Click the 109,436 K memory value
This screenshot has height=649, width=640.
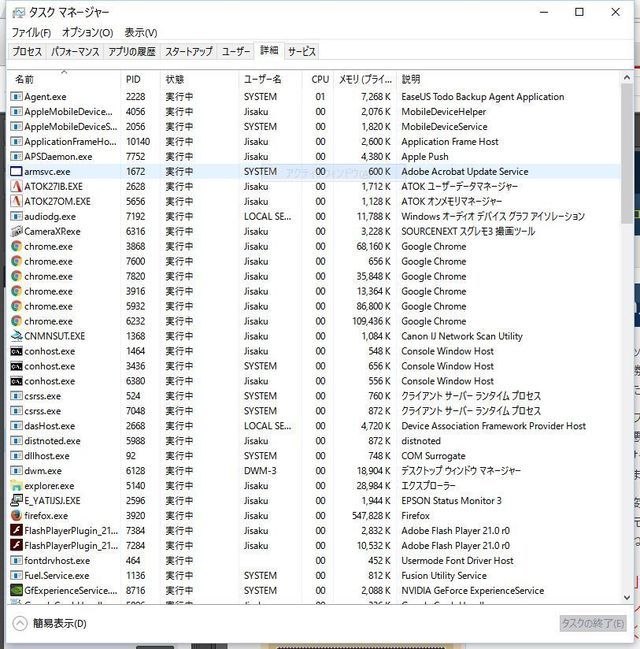[x=371, y=321]
